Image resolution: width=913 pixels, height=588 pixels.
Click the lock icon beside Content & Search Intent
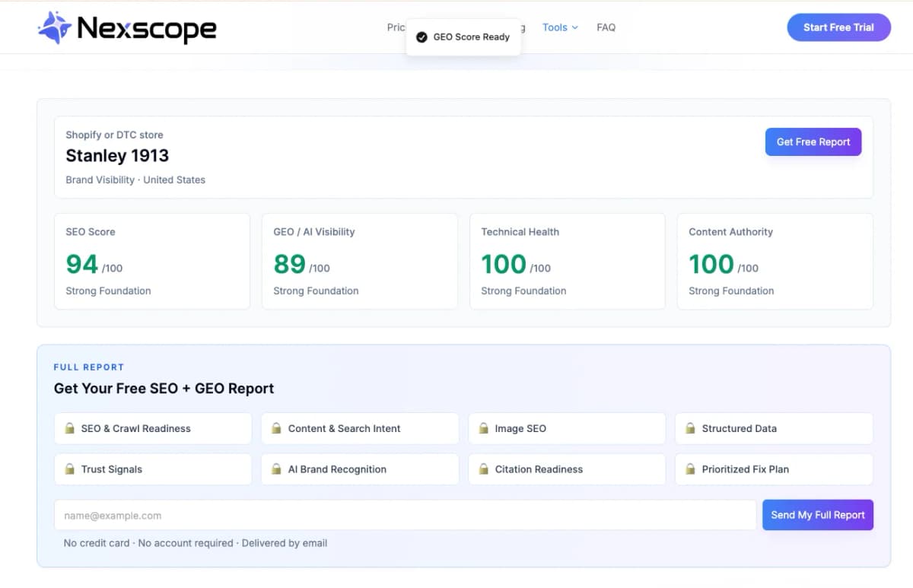tap(276, 428)
